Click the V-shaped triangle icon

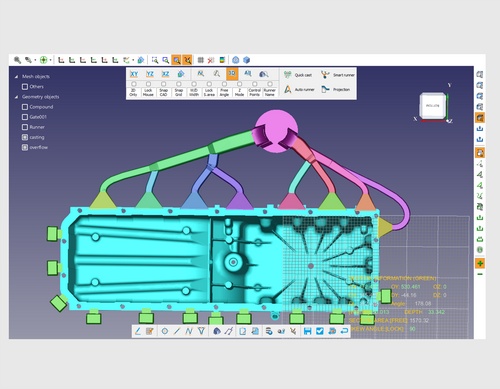(201, 331)
